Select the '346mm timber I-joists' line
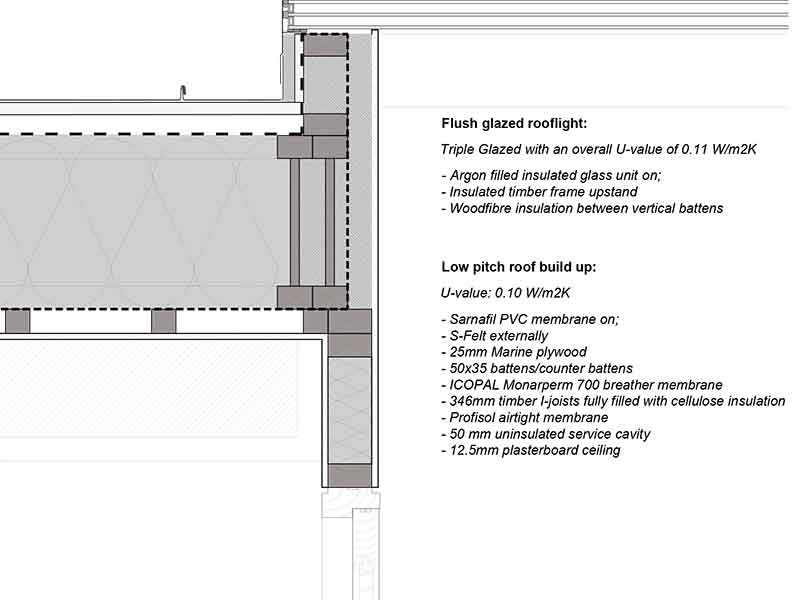The image size is (800, 600). tap(612, 401)
